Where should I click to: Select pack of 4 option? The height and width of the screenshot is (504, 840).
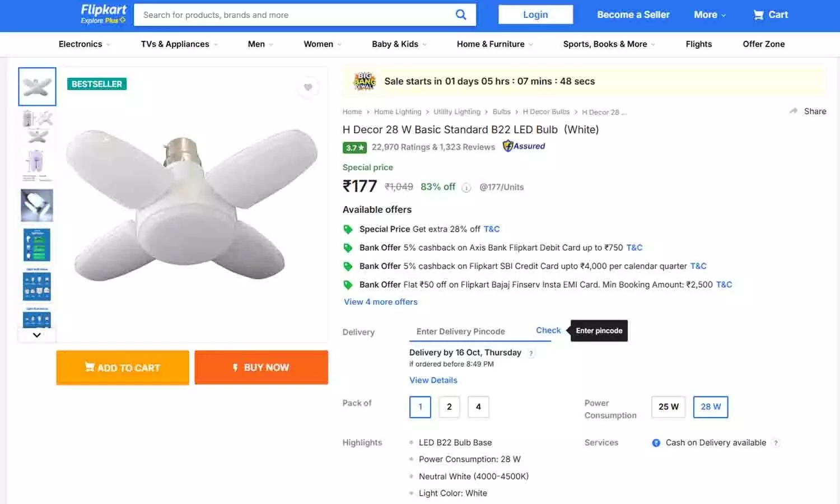click(478, 407)
